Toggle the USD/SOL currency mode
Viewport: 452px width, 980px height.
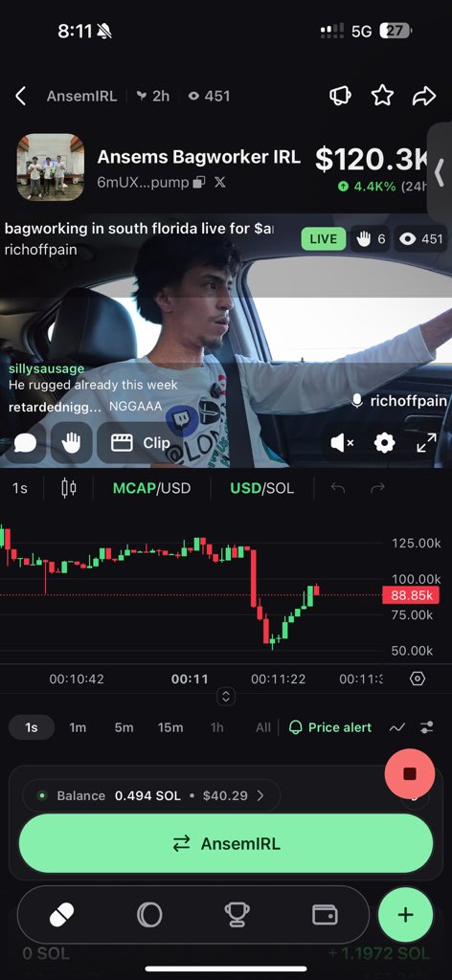262,488
